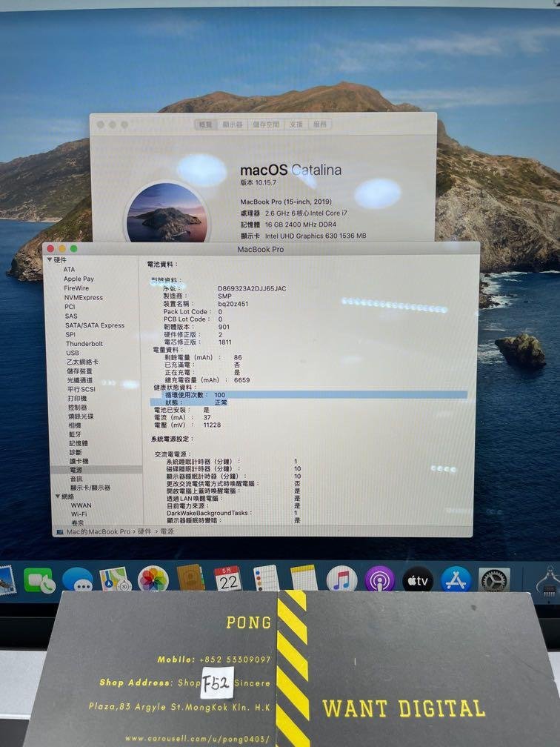Select 控制器 in the sidebar
560x747 pixels.
(77, 408)
